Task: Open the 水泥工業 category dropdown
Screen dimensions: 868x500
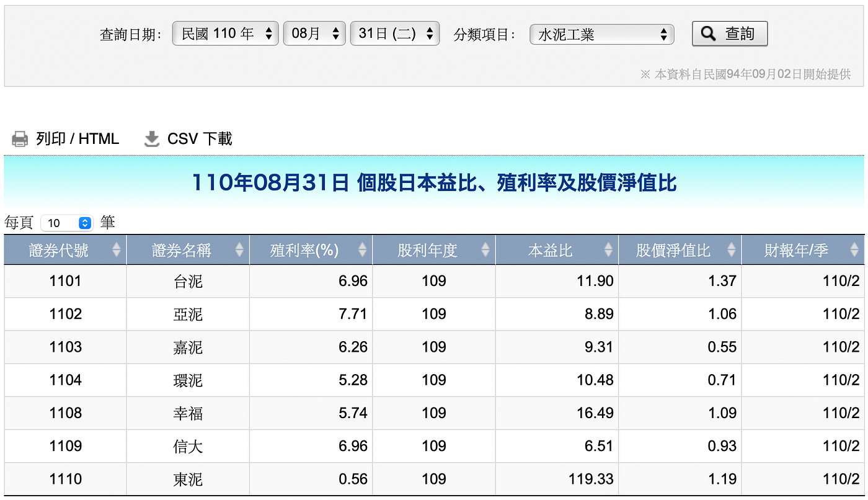Action: [x=601, y=34]
